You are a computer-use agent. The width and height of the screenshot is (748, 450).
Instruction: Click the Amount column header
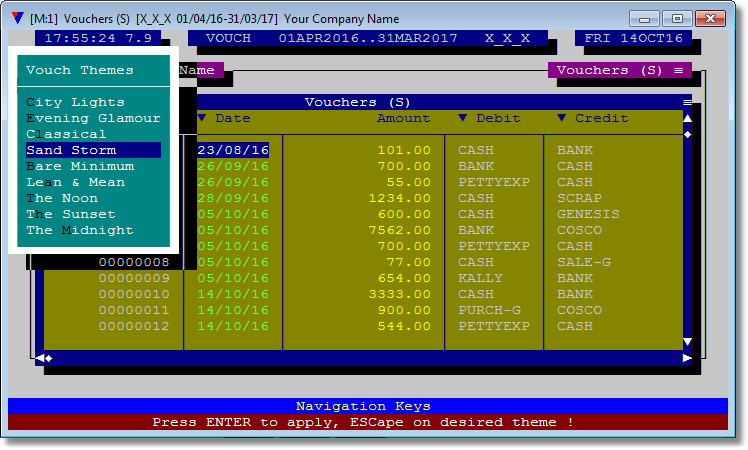[x=404, y=118]
